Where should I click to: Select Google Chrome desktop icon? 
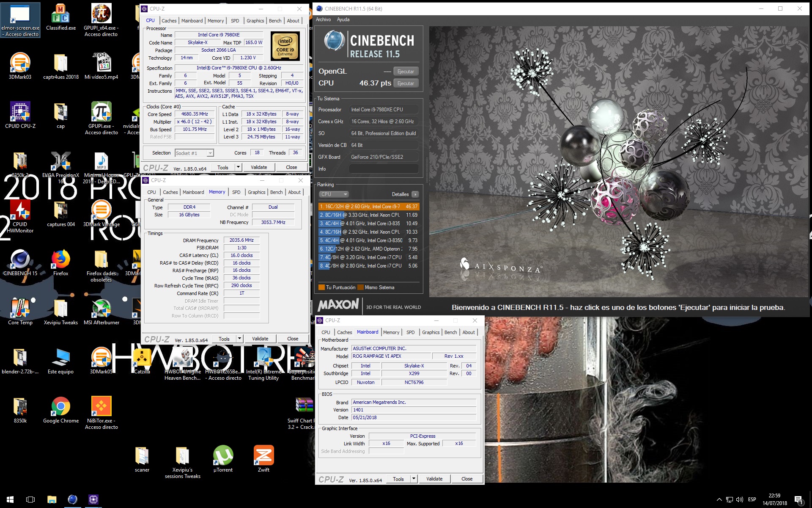pos(60,410)
